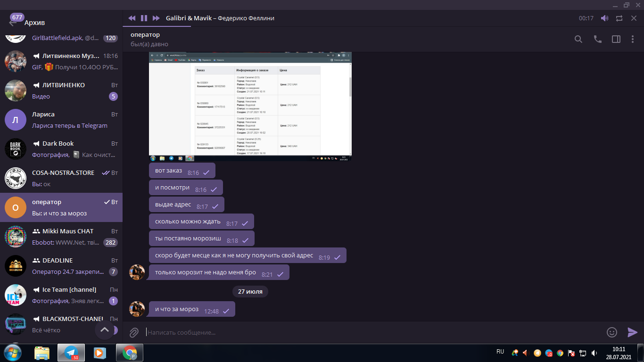Viewport: 644px width, 362px height.
Task: Select оператор chat in list
Action: [x=61, y=207]
